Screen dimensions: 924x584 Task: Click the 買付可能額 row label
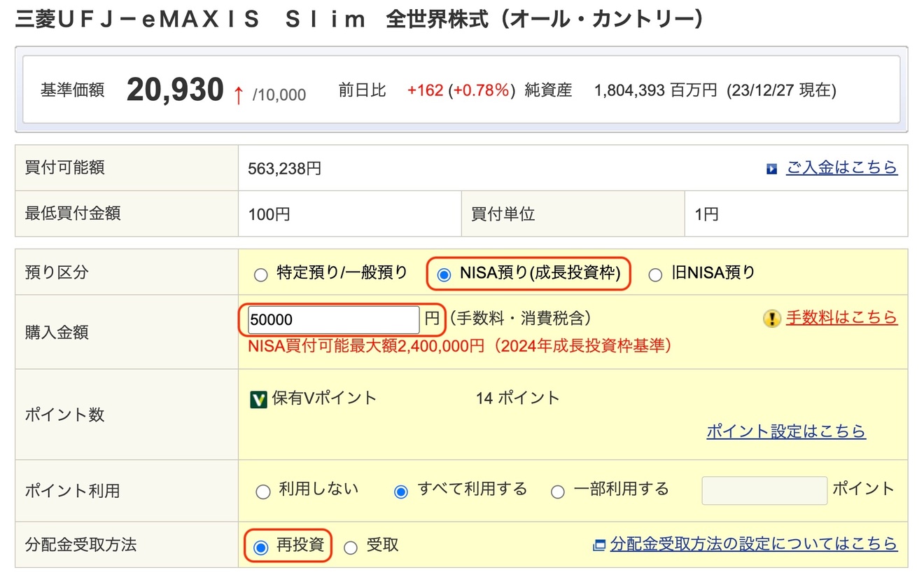pyautogui.click(x=65, y=167)
